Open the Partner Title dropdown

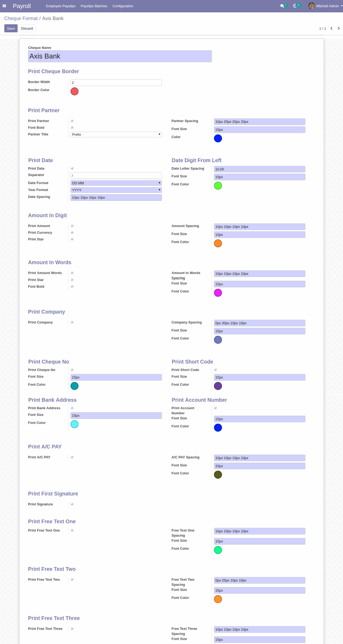[x=116, y=135]
